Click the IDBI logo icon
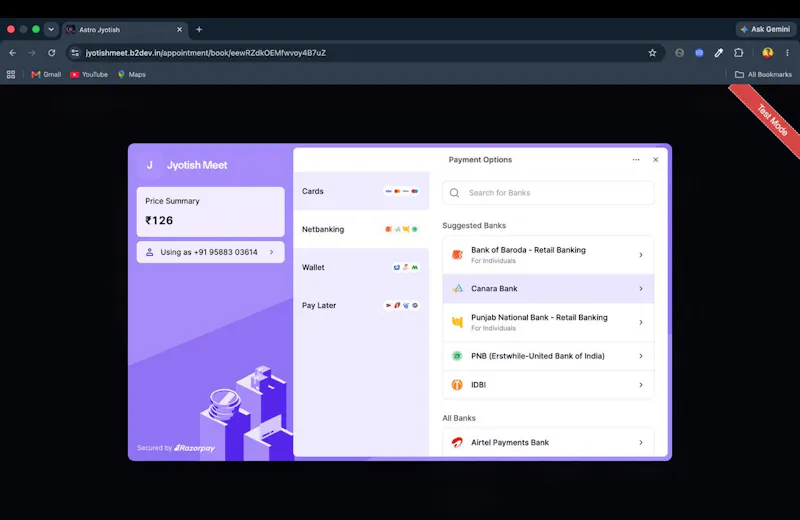 click(x=457, y=385)
